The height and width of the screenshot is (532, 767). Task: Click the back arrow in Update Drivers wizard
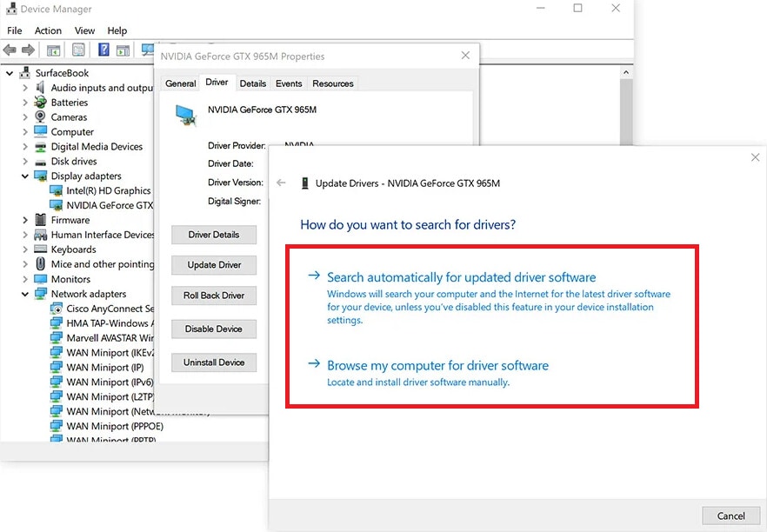(x=279, y=183)
